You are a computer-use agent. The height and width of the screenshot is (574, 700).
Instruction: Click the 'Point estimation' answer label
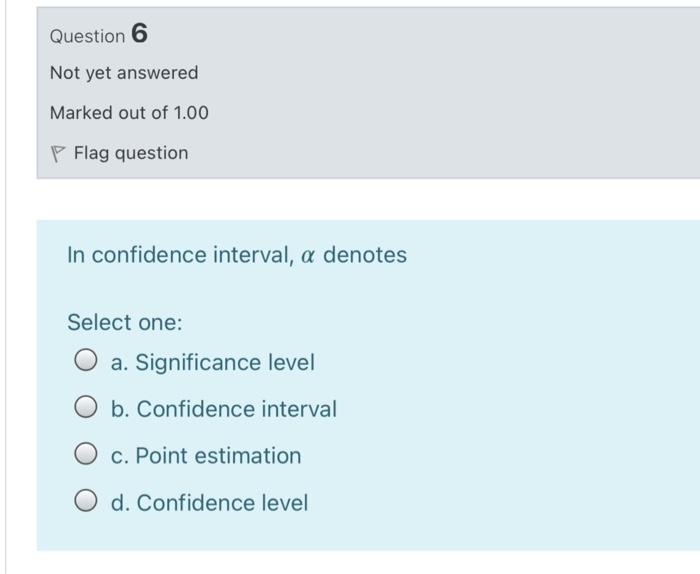click(x=218, y=456)
